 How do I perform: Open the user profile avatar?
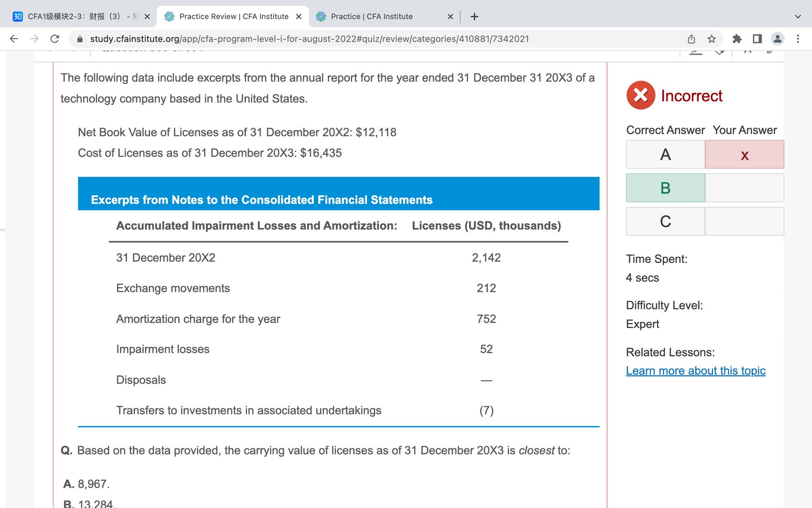tap(777, 39)
